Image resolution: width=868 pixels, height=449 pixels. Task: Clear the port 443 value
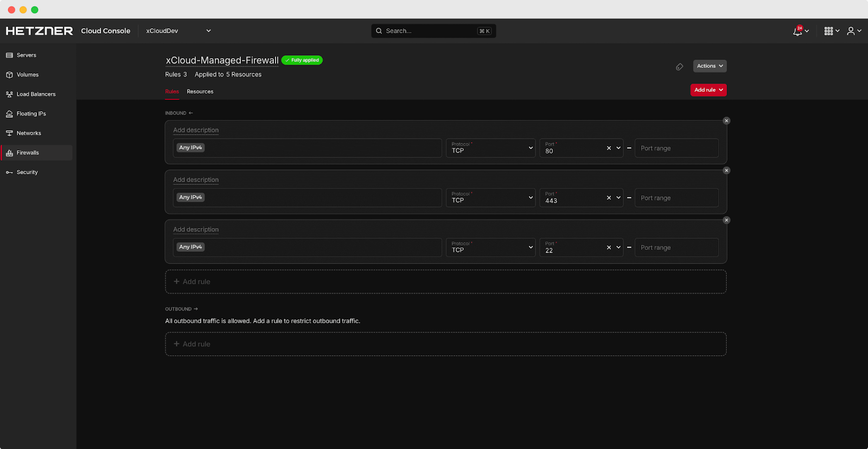coord(609,198)
